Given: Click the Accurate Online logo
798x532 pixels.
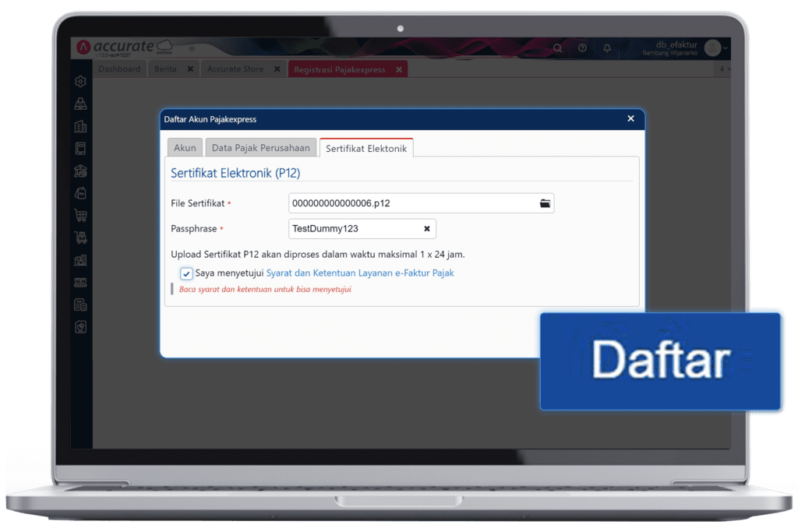Looking at the screenshot, I should point(125,47).
